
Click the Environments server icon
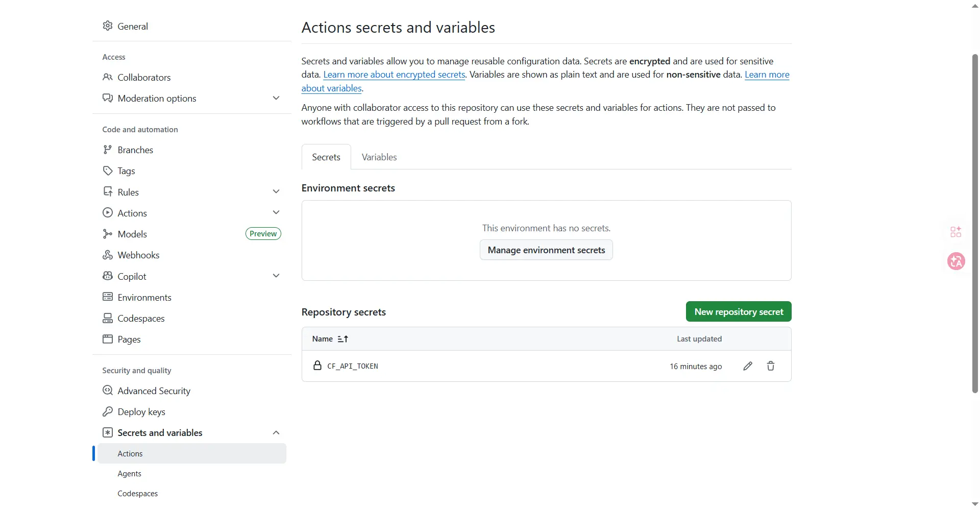[107, 297]
